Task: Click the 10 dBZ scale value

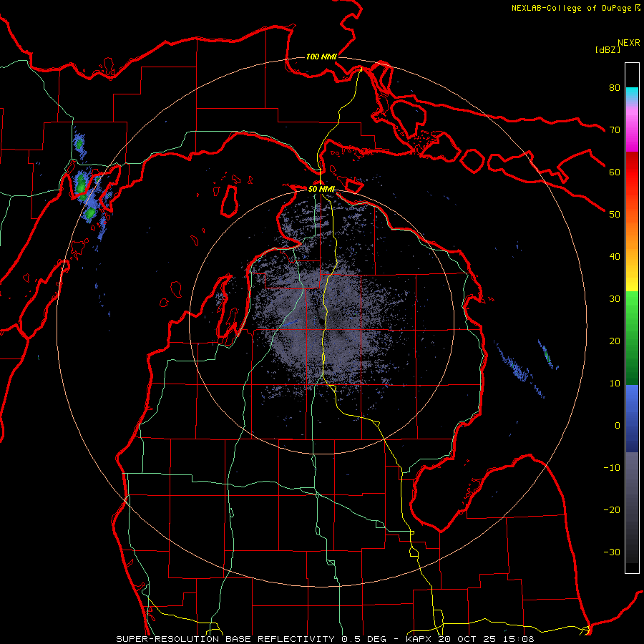Action: pyautogui.click(x=615, y=384)
